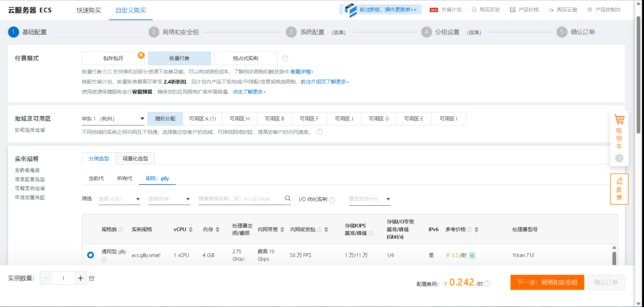Viewport: 644px width, 307px height.
Task: Select the ecs.g8y.small radio button
Action: [91, 255]
